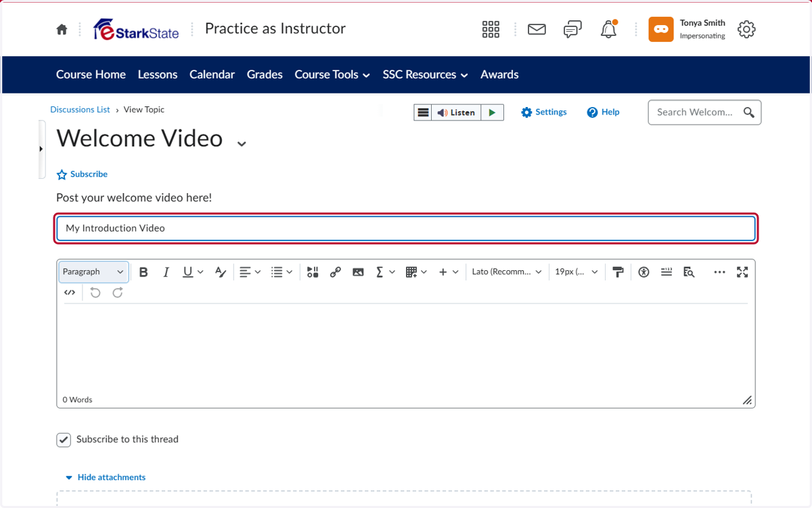The width and height of the screenshot is (812, 508).
Task: Open the update alerts bell icon
Action: click(609, 29)
